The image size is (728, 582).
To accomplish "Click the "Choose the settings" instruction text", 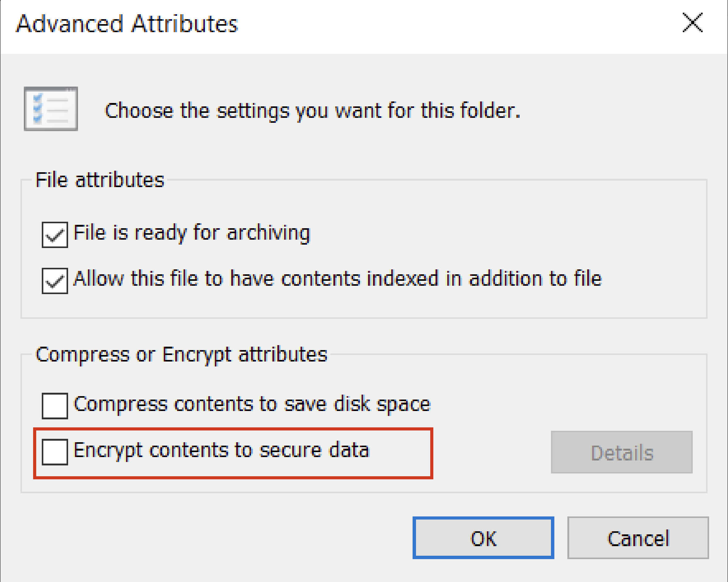I will tap(313, 111).
